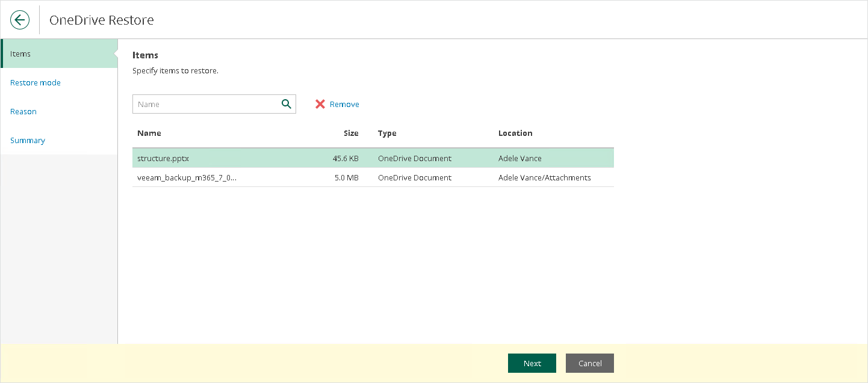This screenshot has width=868, height=383.
Task: Click the 5.0 MB size cell
Action: point(347,177)
